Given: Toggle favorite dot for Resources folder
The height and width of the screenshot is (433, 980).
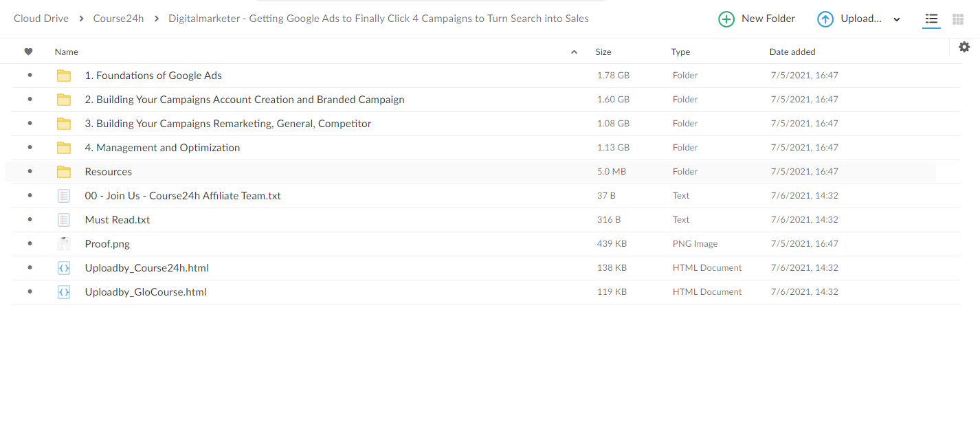Looking at the screenshot, I should [30, 172].
